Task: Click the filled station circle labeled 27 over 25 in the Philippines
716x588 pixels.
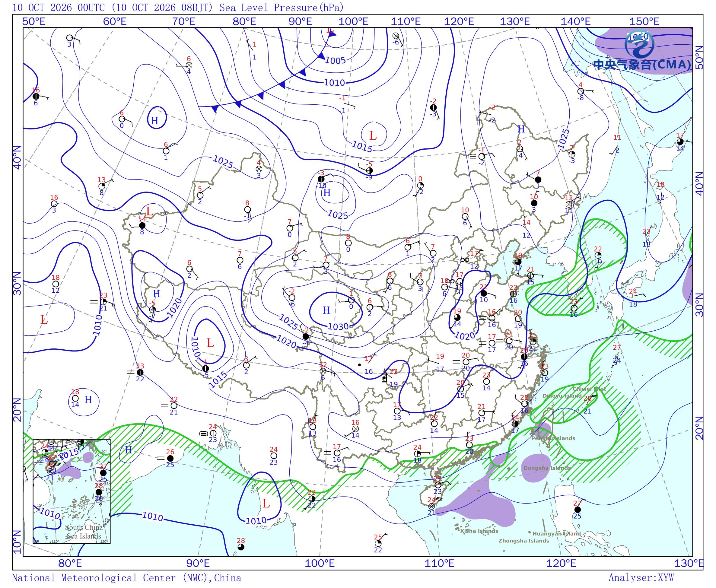Action: (x=578, y=510)
